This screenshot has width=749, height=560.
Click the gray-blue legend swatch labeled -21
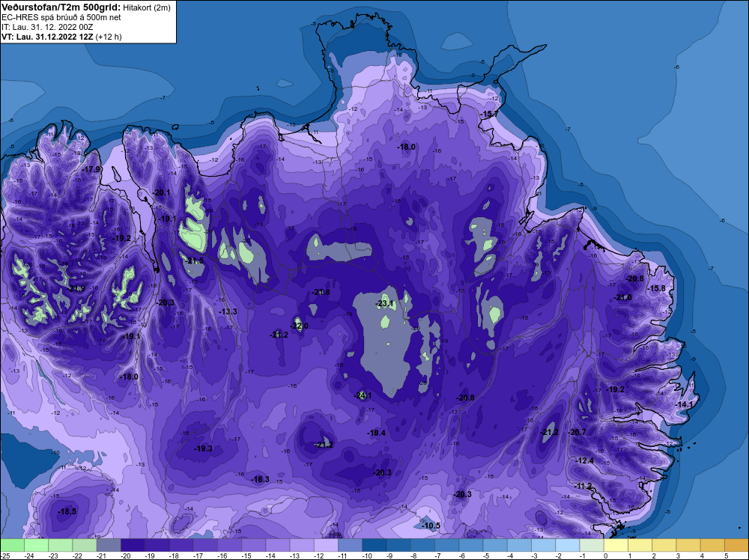109,545
